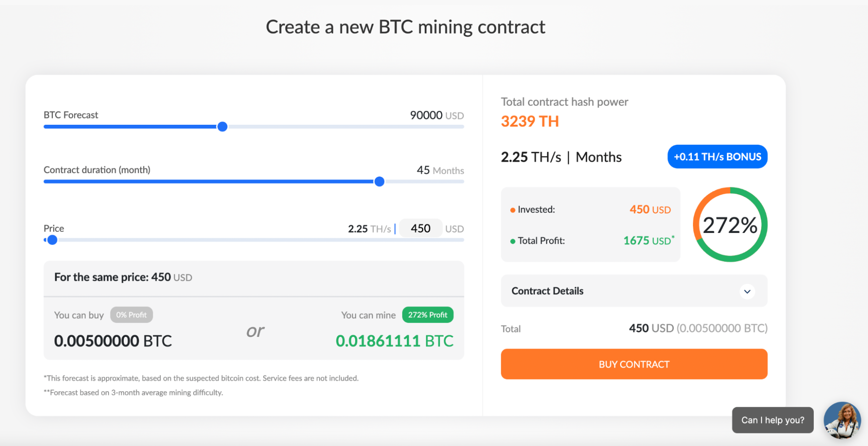This screenshot has width=868, height=446.
Task: Select the 450 USD price input field
Action: point(420,228)
